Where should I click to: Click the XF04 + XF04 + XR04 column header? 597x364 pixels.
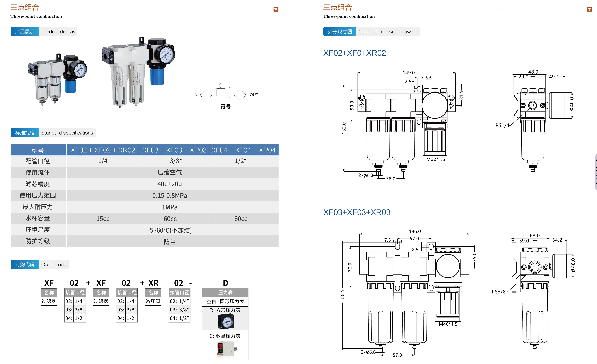243,150
